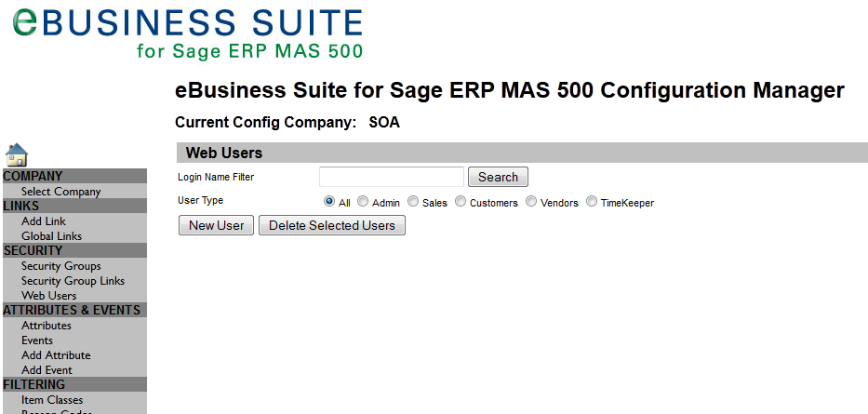Viewport: 868px width, 414px height.
Task: Choose the Admin user type option
Action: coord(363,202)
